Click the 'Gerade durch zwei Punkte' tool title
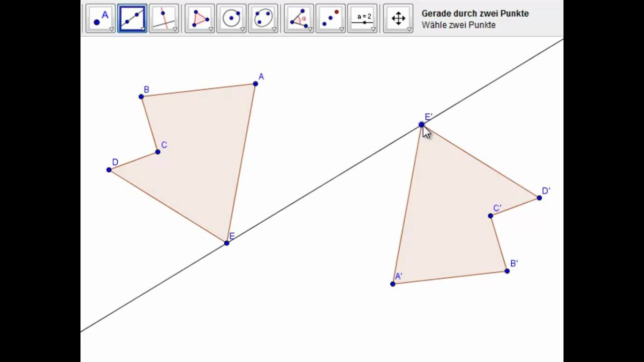Viewport: 644px width, 362px height. 475,14
